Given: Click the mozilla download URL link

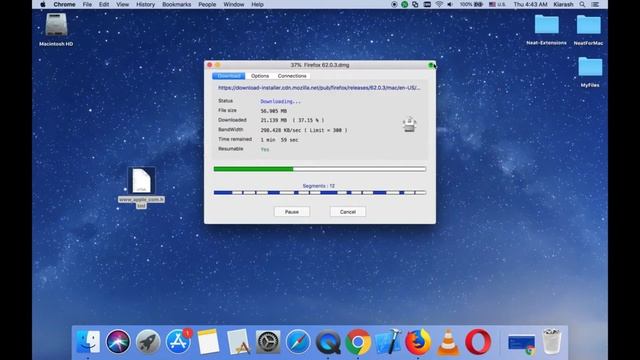Looking at the screenshot, I should 319,88.
